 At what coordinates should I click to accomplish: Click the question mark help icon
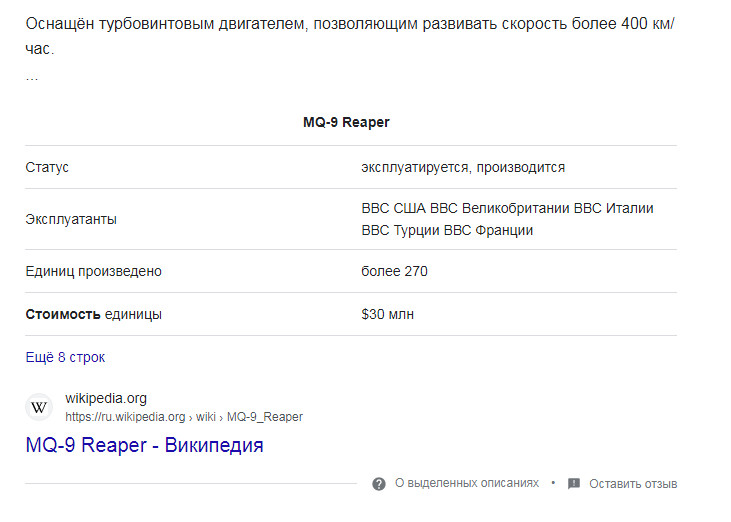pos(379,484)
